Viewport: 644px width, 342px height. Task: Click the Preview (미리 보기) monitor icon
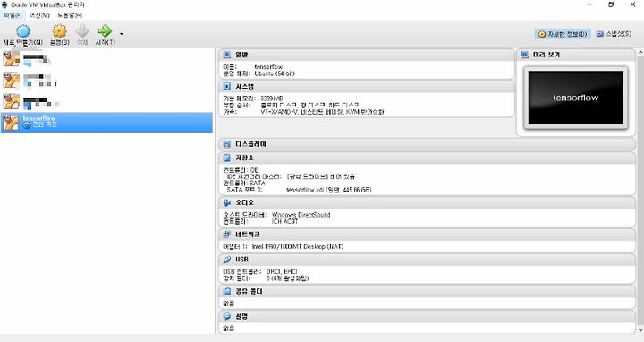point(524,55)
